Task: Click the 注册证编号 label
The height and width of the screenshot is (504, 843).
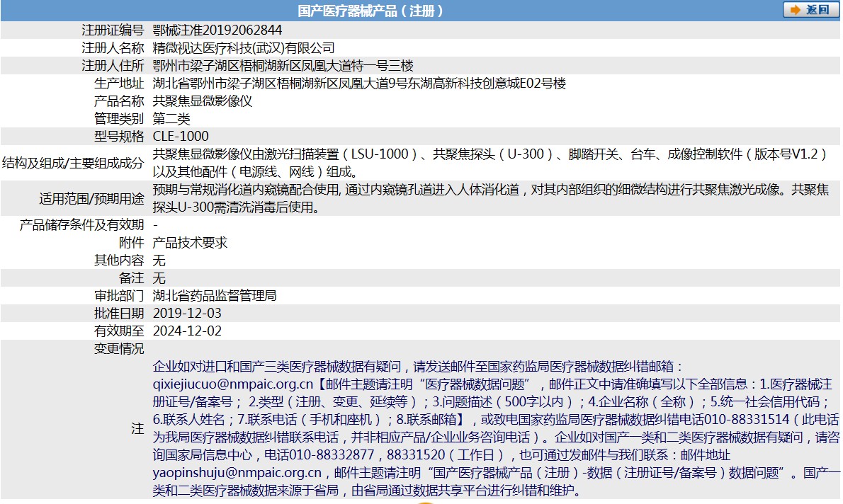Action: click(113, 30)
